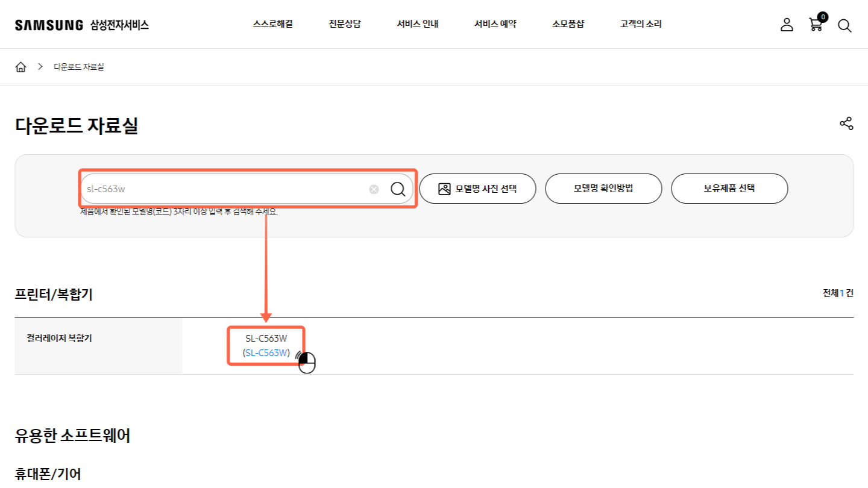
Task: Click the 휴대폰/기어 heading
Action: [x=48, y=474]
